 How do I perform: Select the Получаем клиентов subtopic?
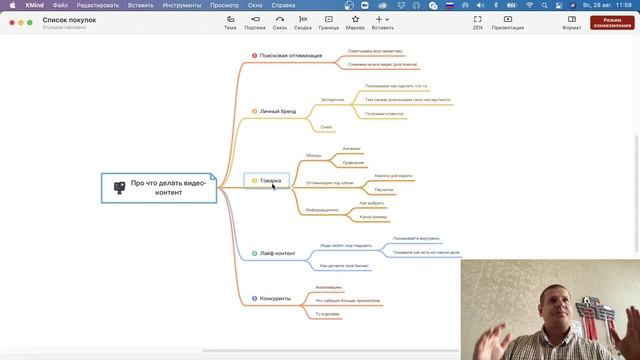(x=384, y=114)
